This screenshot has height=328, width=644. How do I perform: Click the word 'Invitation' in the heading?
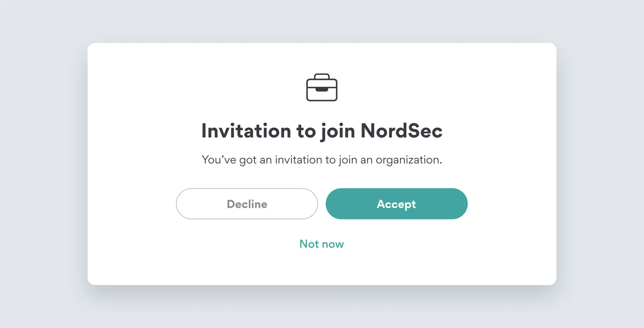point(246,131)
